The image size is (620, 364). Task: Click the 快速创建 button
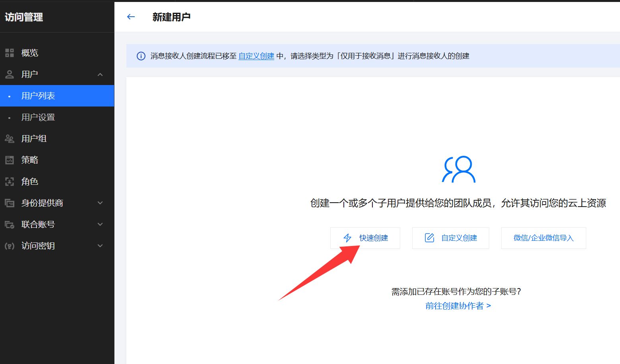coord(365,238)
